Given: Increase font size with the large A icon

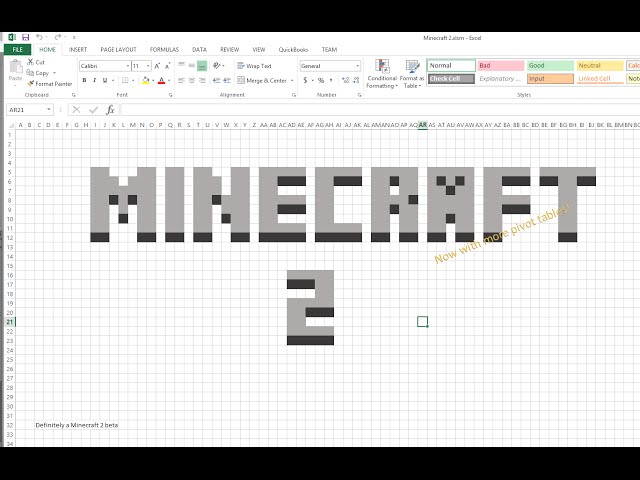Looking at the screenshot, I should pyautogui.click(x=157, y=66).
